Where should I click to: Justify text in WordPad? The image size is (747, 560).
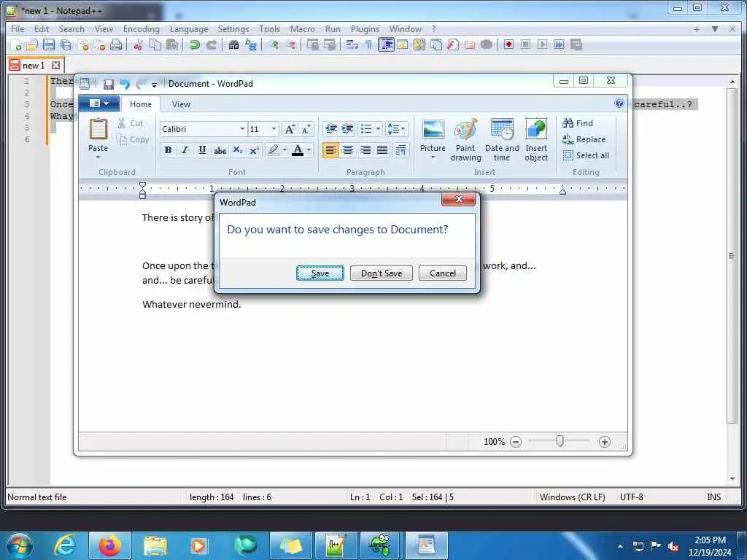coord(382,150)
